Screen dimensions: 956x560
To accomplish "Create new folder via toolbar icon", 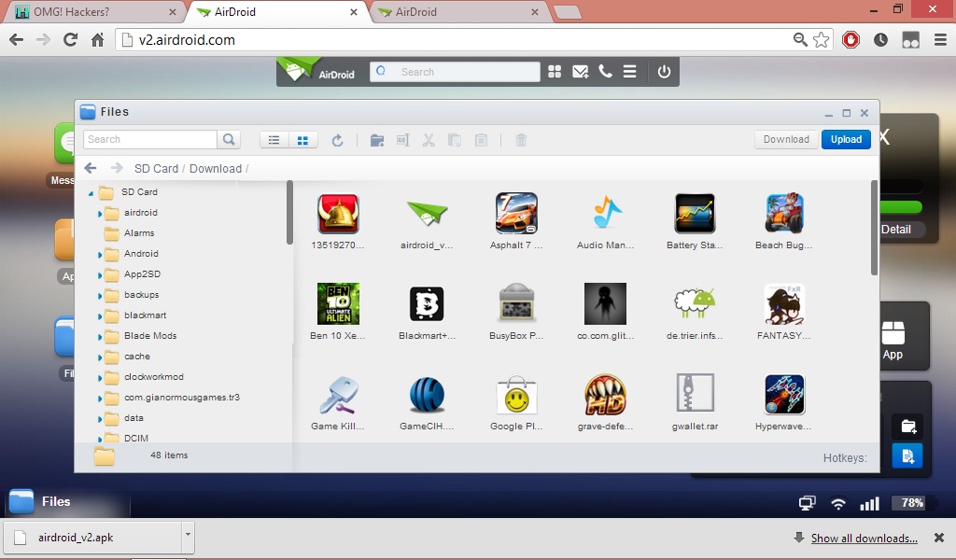I will (377, 141).
